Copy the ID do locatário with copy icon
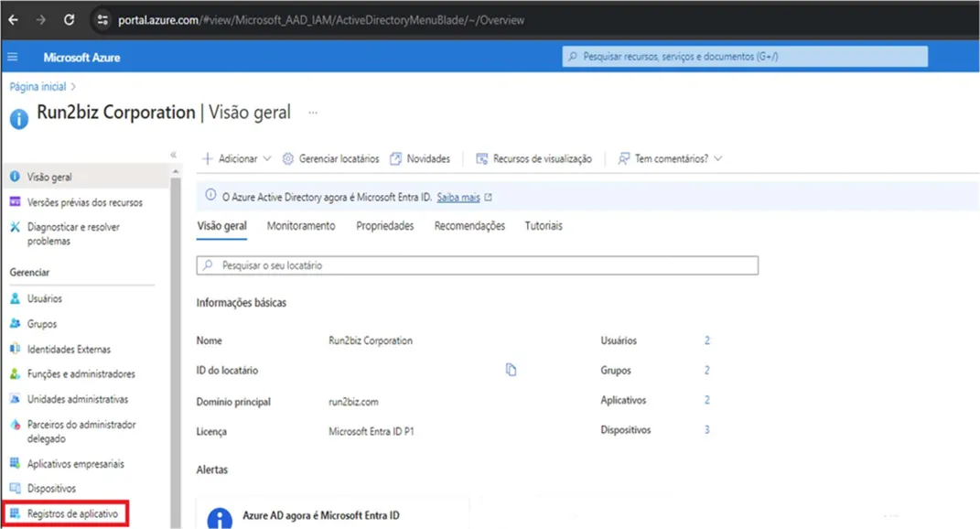The height and width of the screenshot is (529, 980). click(512, 370)
